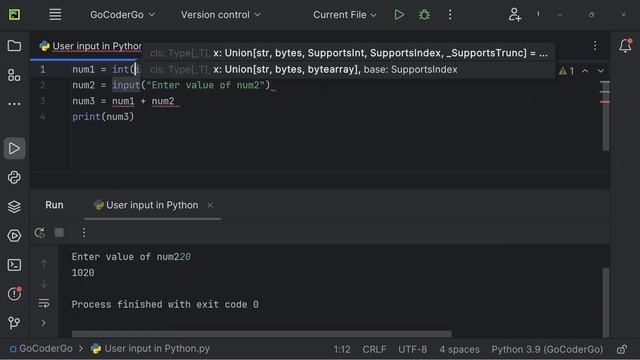This screenshot has height=360, width=640.
Task: Click the warning count indicator in editor
Action: point(567,71)
